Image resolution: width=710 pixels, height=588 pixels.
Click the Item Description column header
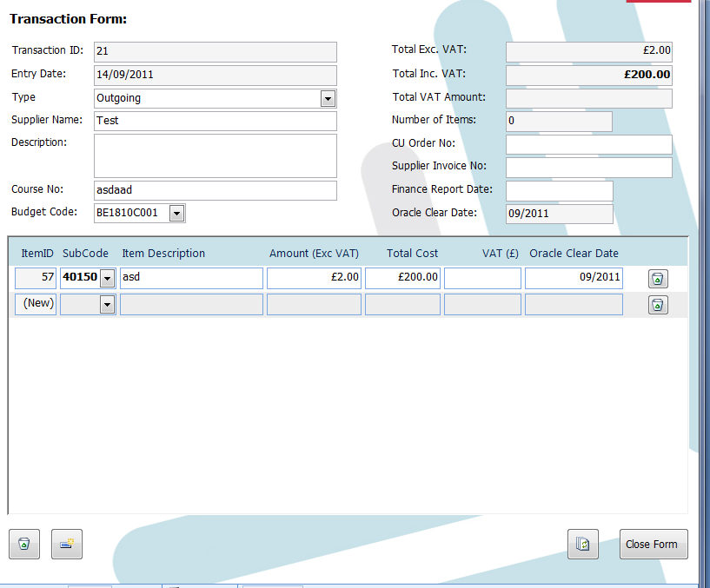[x=163, y=254]
